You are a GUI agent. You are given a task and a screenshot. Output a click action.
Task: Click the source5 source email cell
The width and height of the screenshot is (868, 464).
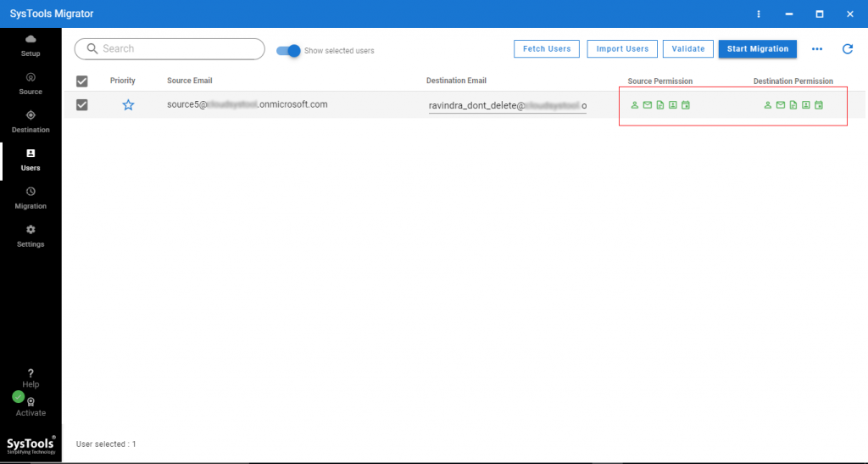click(x=247, y=104)
